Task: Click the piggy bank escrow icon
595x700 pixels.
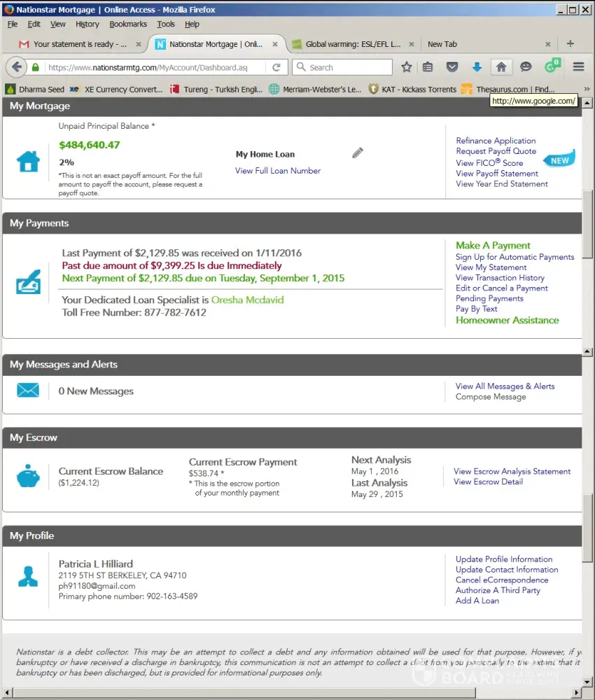Action: (x=28, y=476)
